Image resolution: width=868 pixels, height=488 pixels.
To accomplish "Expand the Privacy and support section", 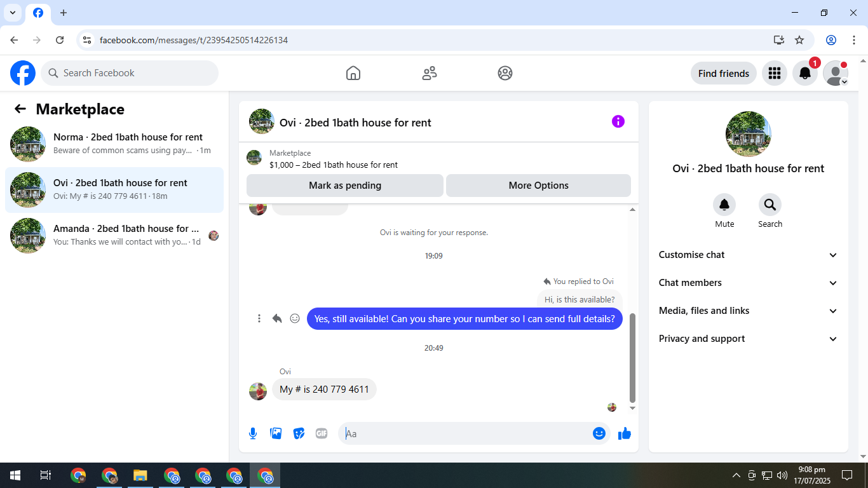I will click(x=749, y=339).
